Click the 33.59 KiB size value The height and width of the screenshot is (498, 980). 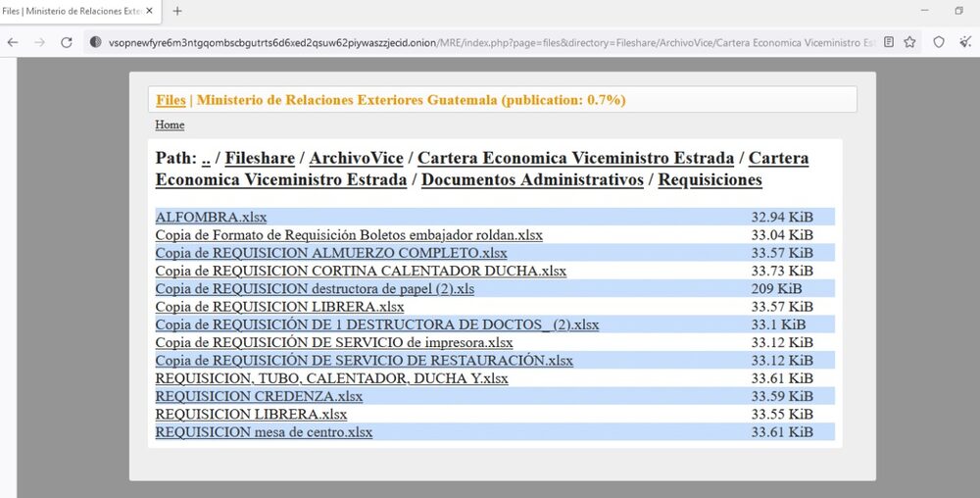coord(782,397)
